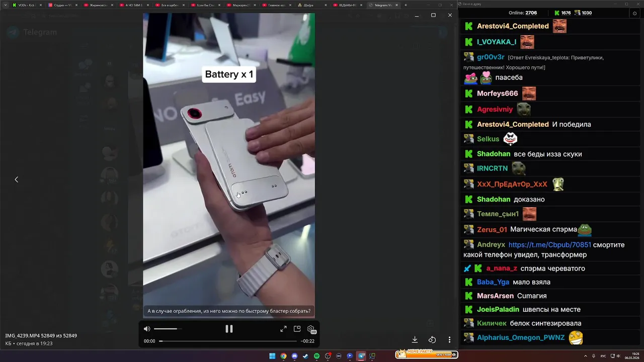The width and height of the screenshot is (644, 362).
Task: Click username Agresivniy in chat
Action: pyautogui.click(x=495, y=109)
